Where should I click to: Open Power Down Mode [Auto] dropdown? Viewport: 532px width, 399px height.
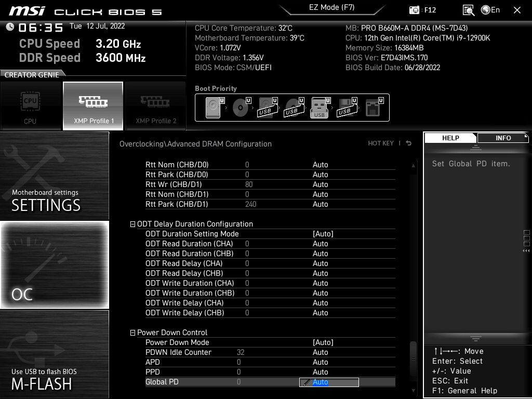[x=323, y=342]
